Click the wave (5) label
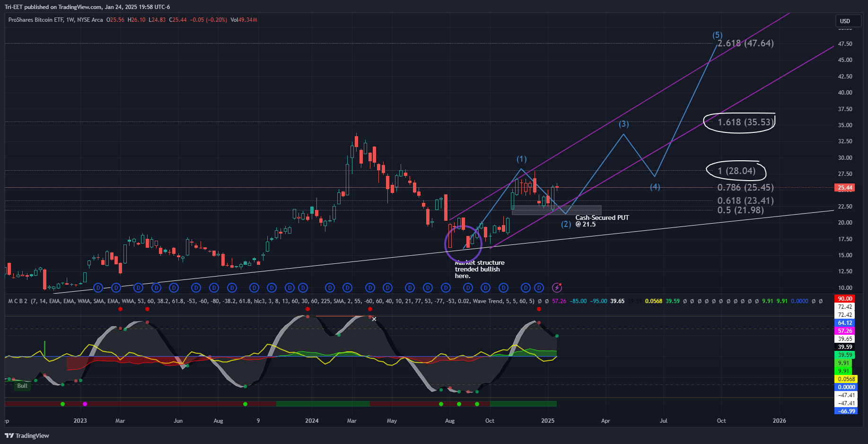This screenshot has width=868, height=444. (718, 35)
